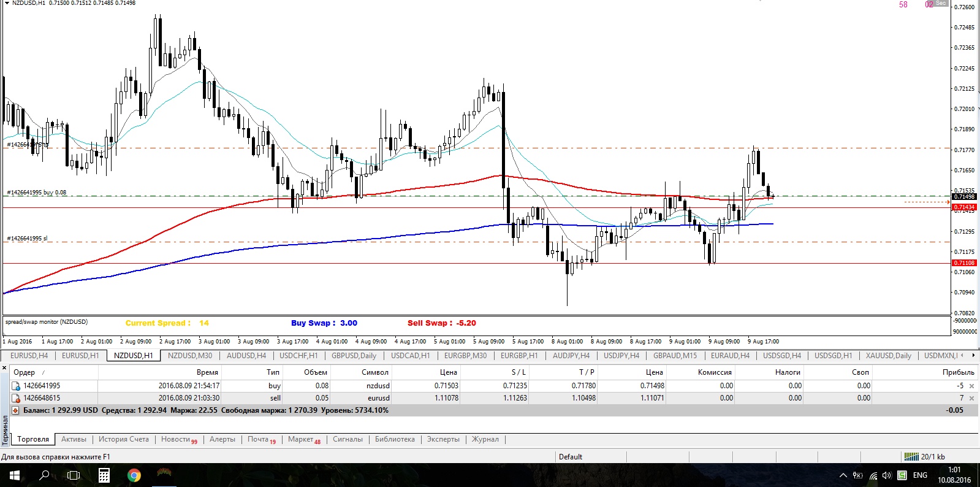Switch to the EURAUD,H4 chart tab
980x487 pixels.
click(x=730, y=356)
